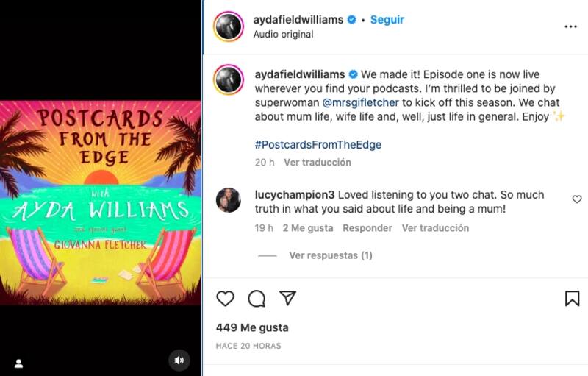Screen dimensions: 588x376
Task: Save the post with the bookmark icon
Action: click(x=572, y=298)
